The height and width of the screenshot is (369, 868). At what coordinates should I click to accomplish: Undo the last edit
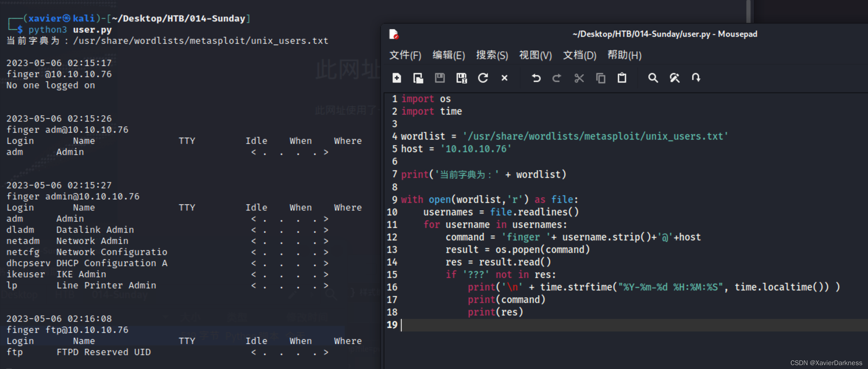[x=536, y=78]
